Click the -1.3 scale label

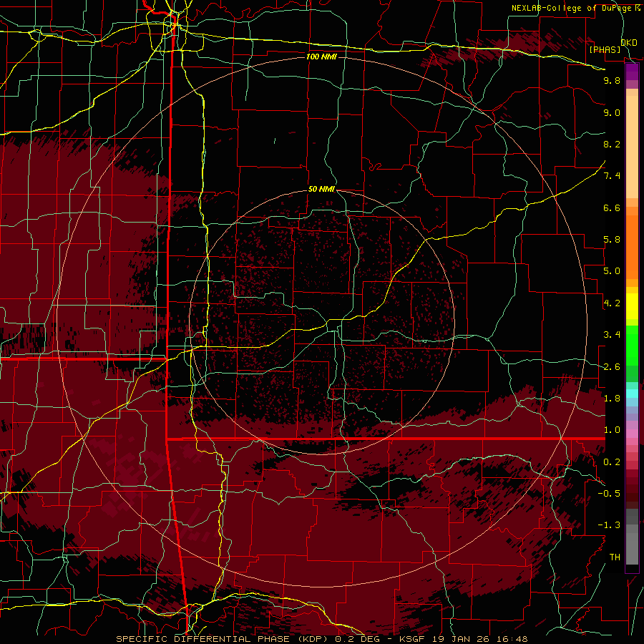(609, 525)
